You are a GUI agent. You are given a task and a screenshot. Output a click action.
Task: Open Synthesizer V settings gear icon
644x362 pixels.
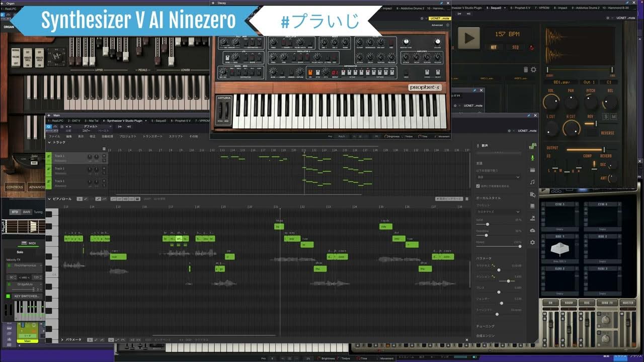[532, 242]
